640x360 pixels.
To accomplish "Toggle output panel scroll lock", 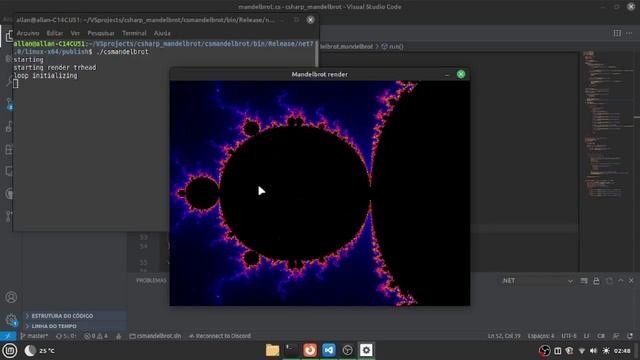I will click(596, 281).
